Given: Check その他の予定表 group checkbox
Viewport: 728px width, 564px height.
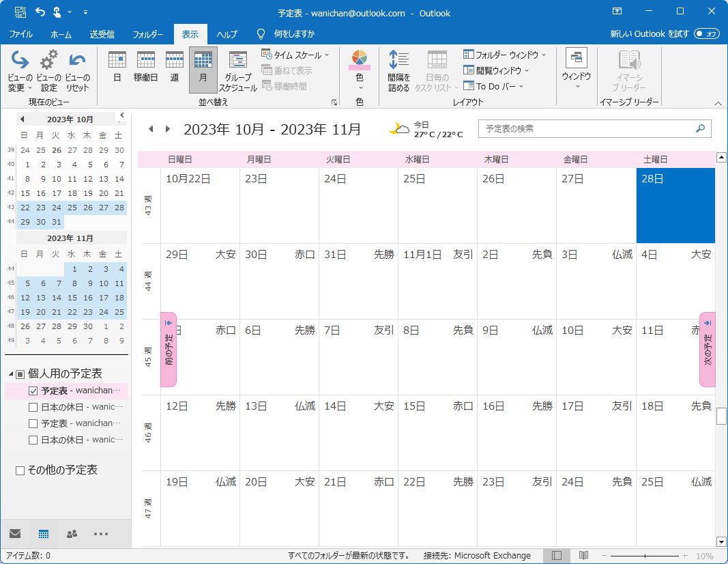Looking at the screenshot, I should tap(20, 470).
